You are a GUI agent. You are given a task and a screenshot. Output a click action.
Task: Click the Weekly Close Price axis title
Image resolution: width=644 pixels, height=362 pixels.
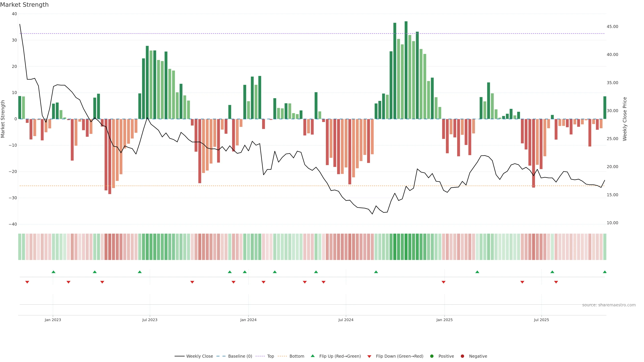[x=625, y=119]
